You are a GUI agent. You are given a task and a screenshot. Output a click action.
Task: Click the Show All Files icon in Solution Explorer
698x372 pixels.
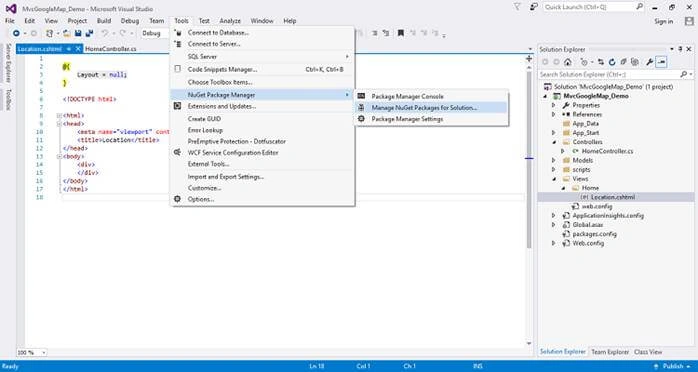point(635,62)
